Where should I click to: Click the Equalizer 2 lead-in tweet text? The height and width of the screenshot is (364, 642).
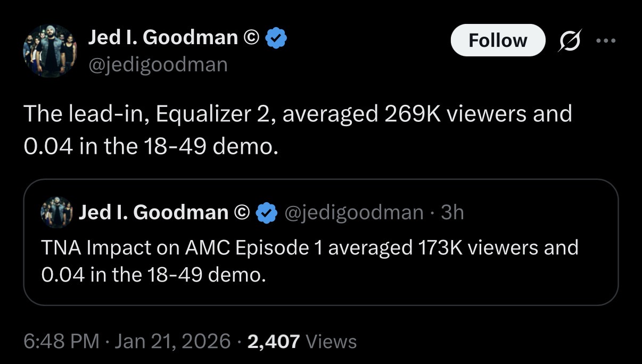298,129
